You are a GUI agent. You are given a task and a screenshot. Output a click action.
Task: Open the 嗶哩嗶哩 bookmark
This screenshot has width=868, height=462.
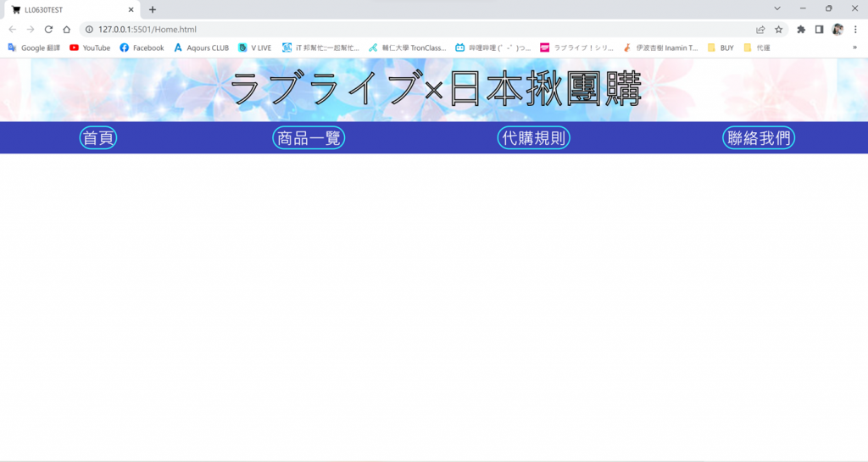[492, 47]
